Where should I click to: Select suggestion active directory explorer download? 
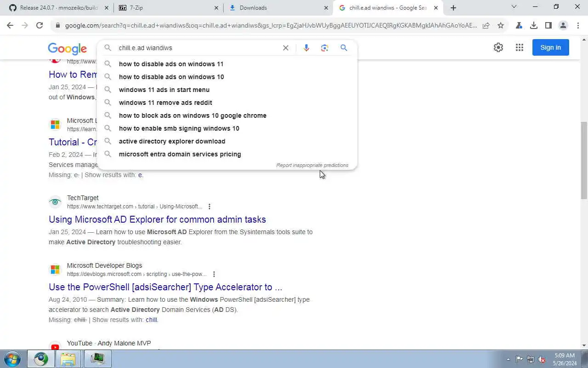point(227,141)
